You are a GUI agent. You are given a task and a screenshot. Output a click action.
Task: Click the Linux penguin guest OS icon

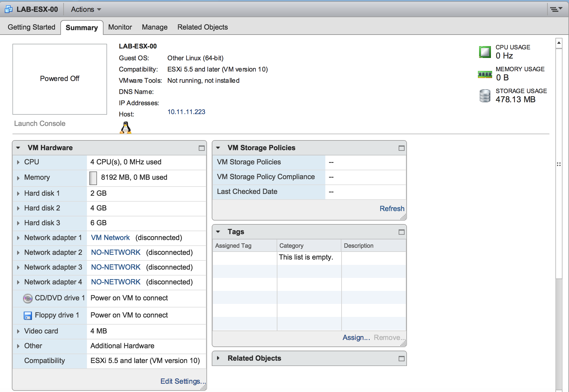tap(126, 128)
